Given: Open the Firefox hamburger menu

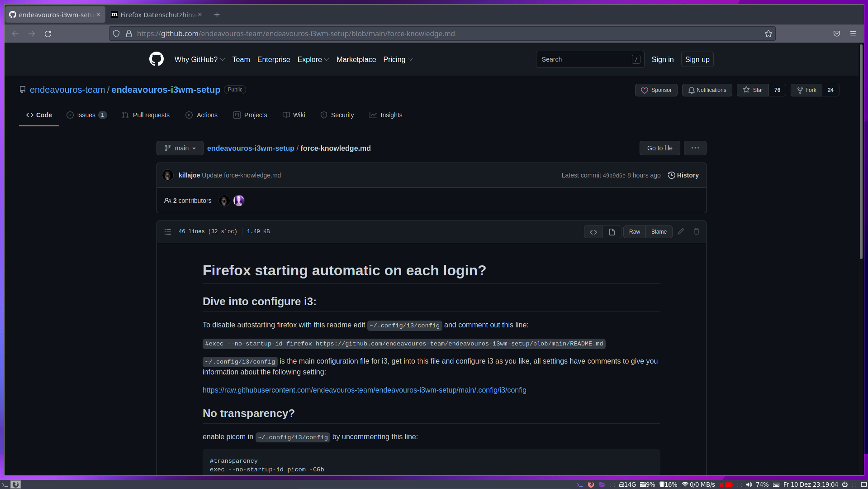Looking at the screenshot, I should click(x=853, y=34).
